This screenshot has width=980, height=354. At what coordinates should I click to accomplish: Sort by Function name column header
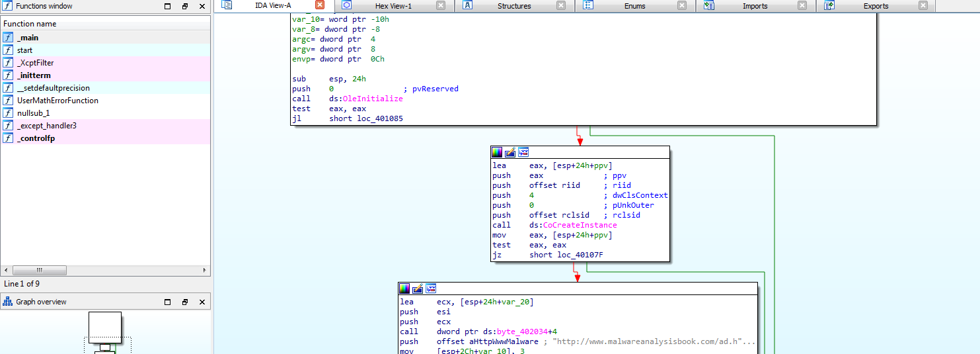106,23
